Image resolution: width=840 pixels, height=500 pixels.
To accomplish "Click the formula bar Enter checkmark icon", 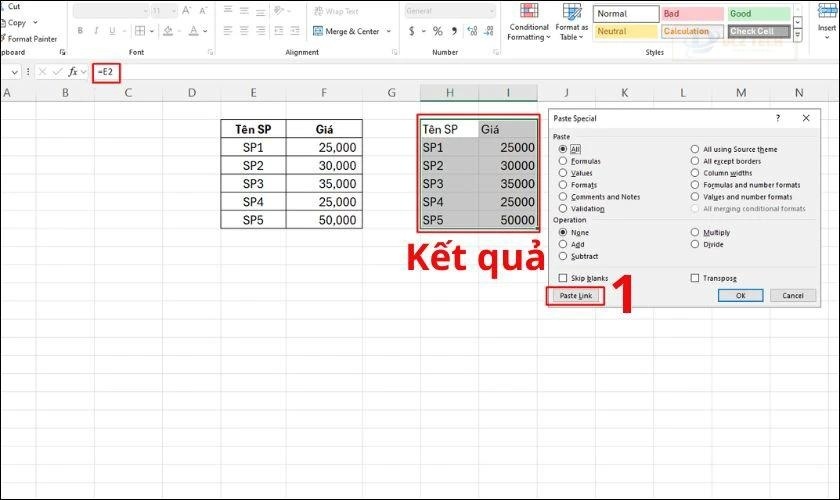I will (x=57, y=71).
